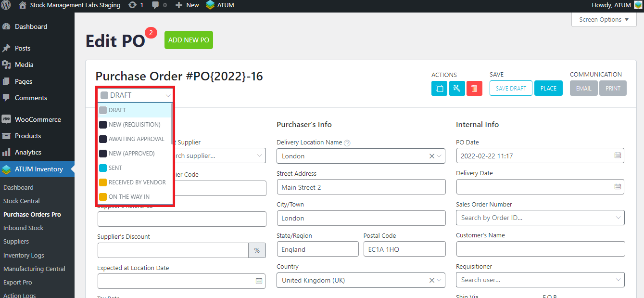Image resolution: width=644 pixels, height=298 pixels.
Task: Open Export Pro submenu link
Action: (18, 283)
